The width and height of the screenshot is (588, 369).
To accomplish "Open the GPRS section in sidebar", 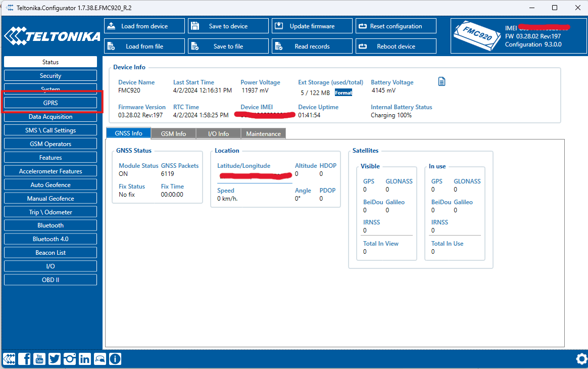I will click(51, 103).
